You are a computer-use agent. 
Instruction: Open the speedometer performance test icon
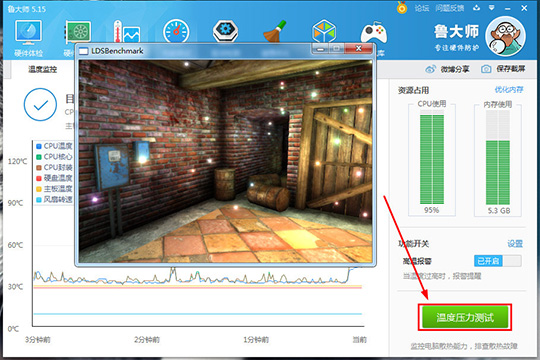click(x=176, y=31)
